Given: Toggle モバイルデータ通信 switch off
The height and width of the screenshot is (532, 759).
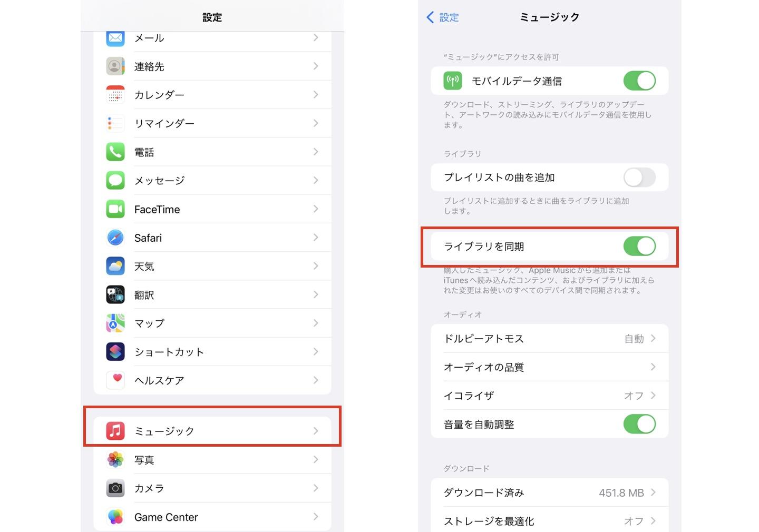Looking at the screenshot, I should click(x=639, y=81).
